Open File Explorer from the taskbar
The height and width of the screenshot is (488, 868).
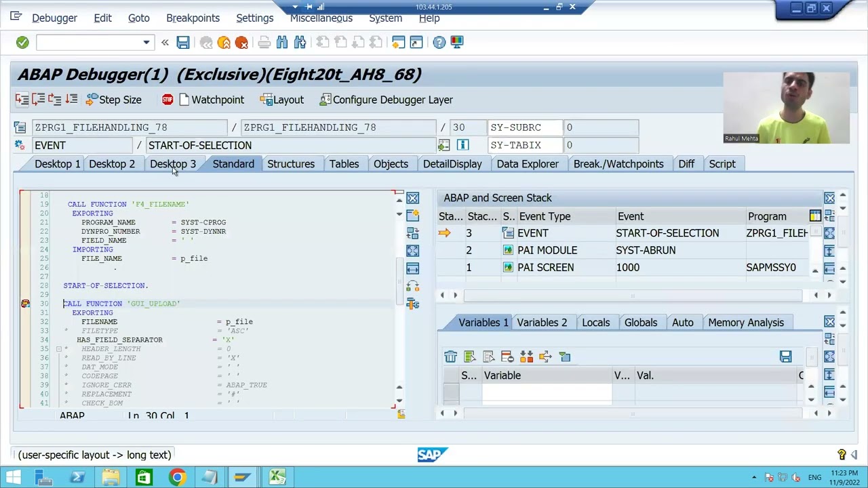coord(111,477)
